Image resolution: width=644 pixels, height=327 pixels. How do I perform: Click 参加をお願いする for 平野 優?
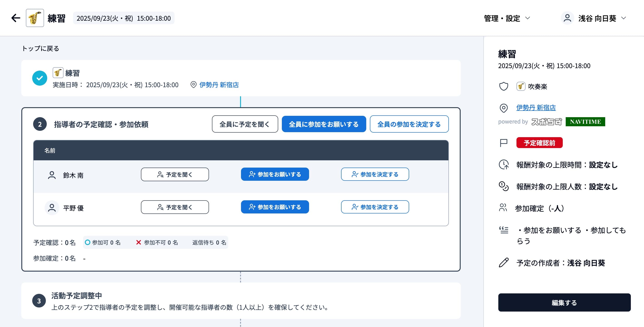tap(275, 207)
